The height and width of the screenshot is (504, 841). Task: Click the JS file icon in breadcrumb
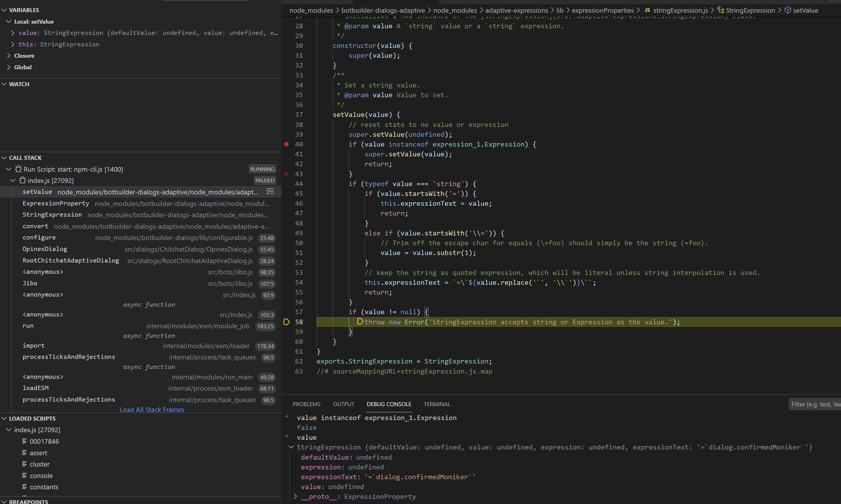click(x=647, y=10)
